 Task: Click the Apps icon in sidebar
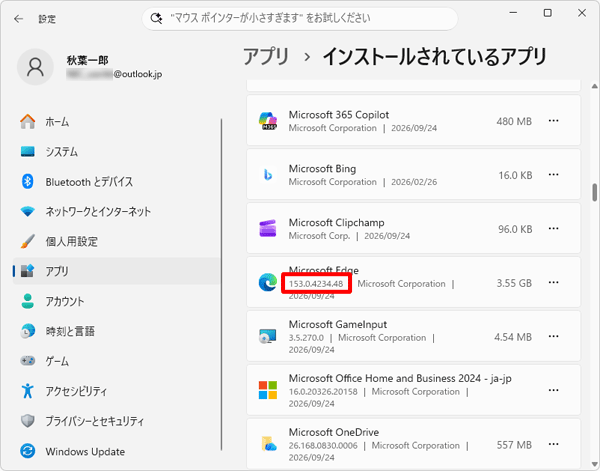28,271
